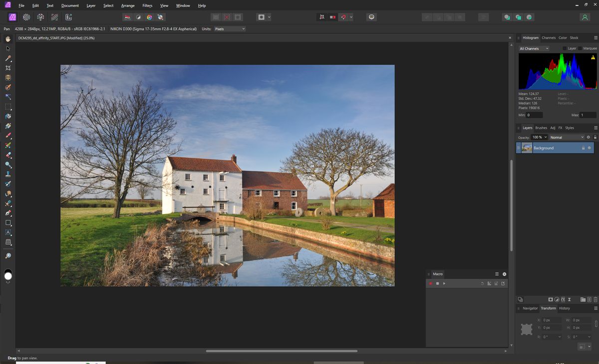599x364 pixels.
Task: Open the Units dropdown showing Pixels
Action: tap(230, 28)
